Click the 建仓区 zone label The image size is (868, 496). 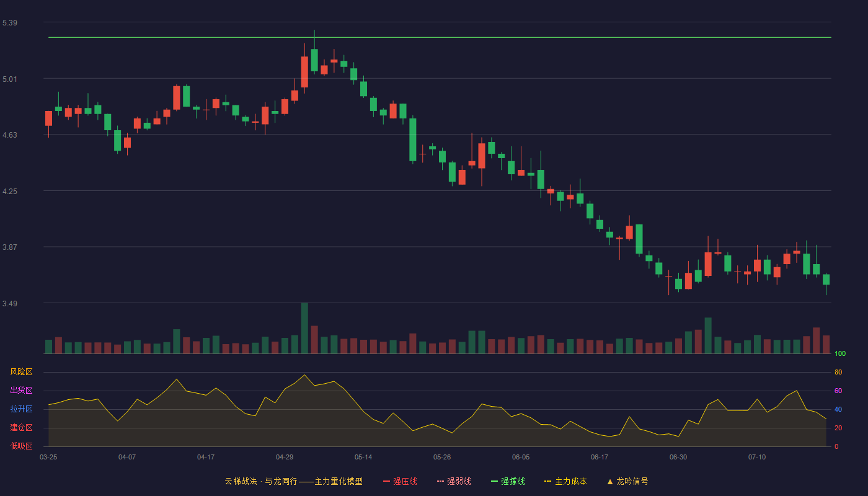click(x=22, y=428)
